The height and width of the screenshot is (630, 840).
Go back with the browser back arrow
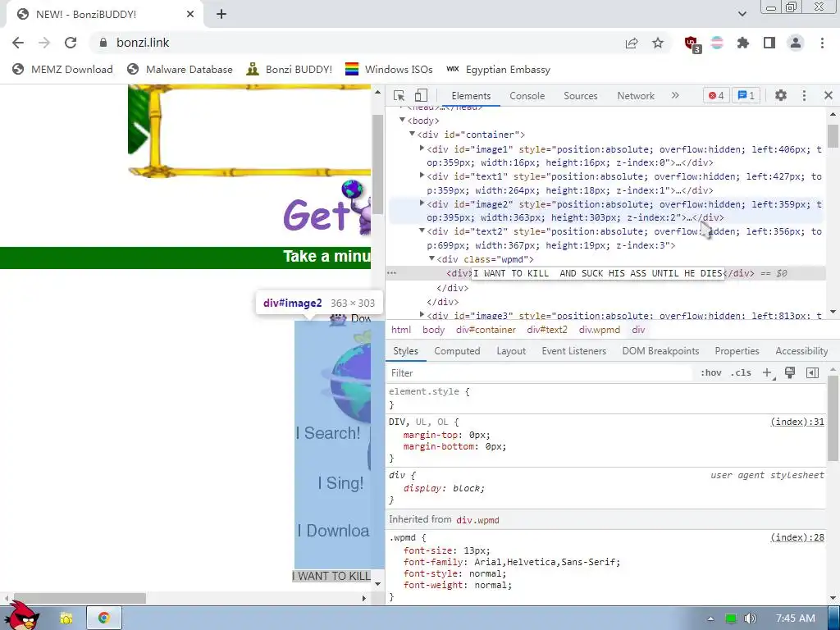18,43
